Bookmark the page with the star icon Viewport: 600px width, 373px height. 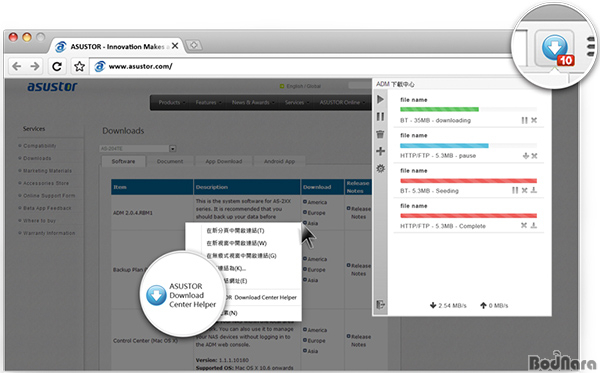tap(79, 67)
